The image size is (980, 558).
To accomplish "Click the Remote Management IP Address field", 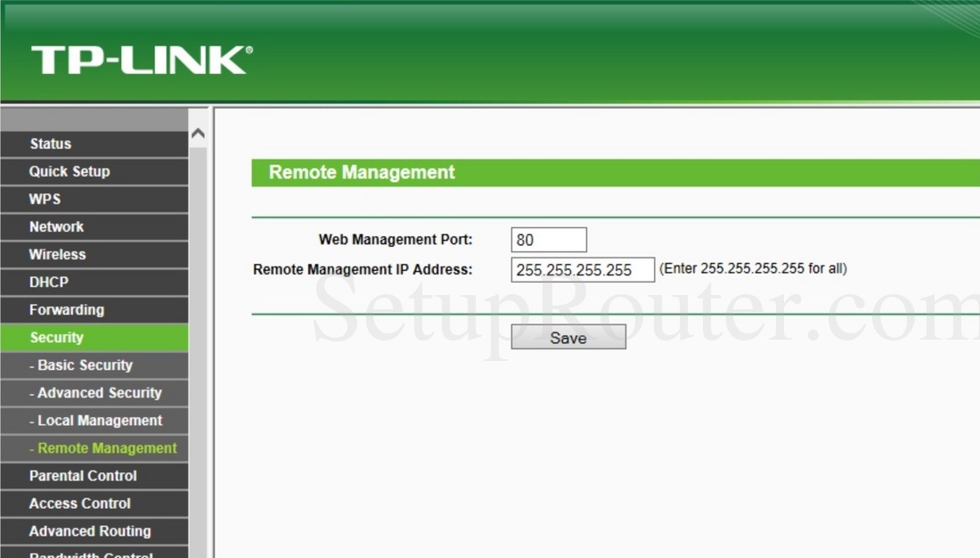I will pos(583,268).
